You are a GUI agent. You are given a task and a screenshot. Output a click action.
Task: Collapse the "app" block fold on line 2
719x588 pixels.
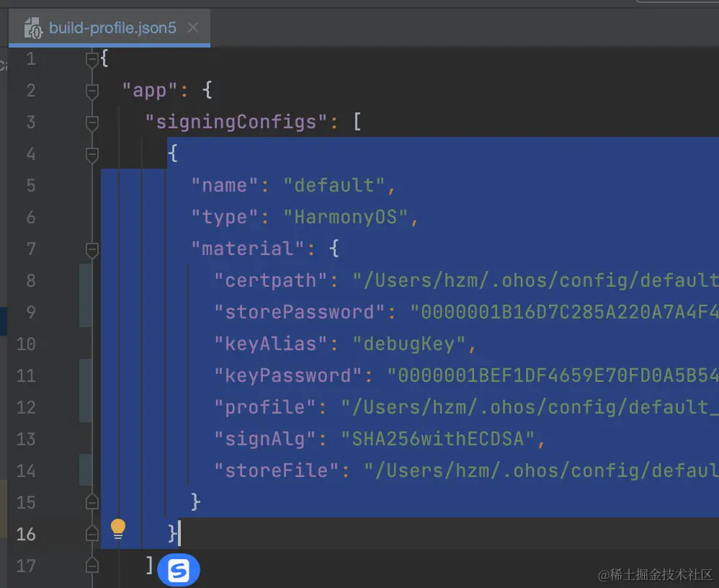[92, 92]
